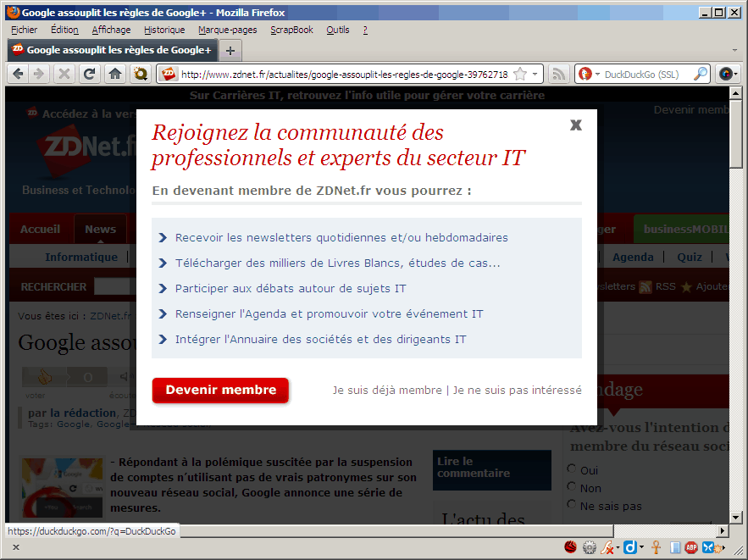Click the grey gear status bar icon

(x=590, y=547)
